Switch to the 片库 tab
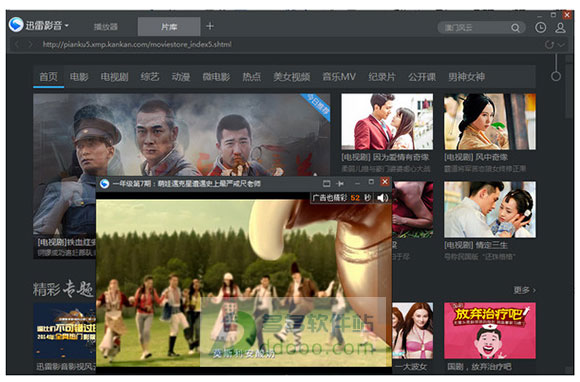The image size is (580, 382). (x=169, y=27)
